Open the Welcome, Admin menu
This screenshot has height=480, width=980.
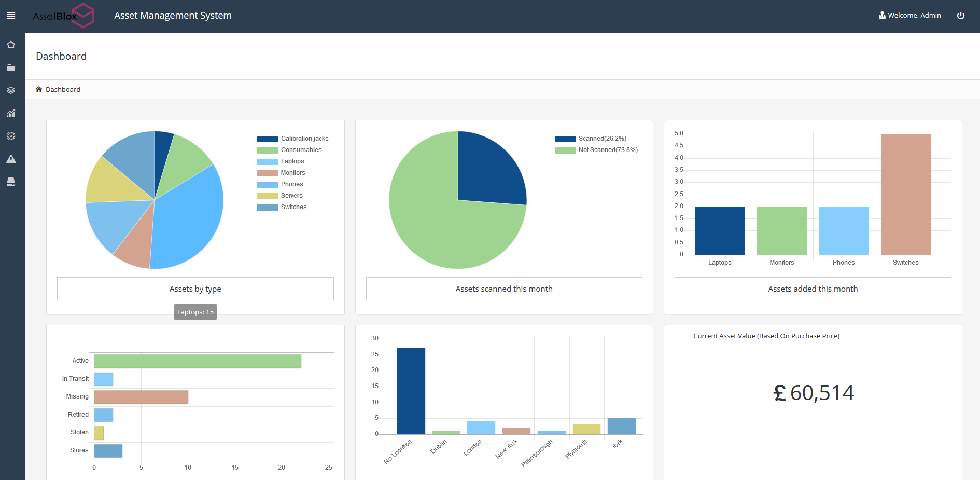914,15
